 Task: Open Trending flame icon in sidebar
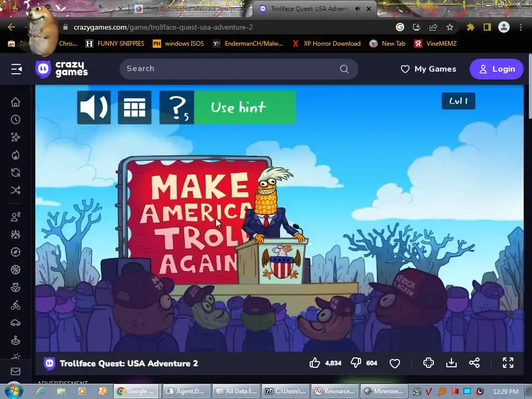pyautogui.click(x=16, y=155)
